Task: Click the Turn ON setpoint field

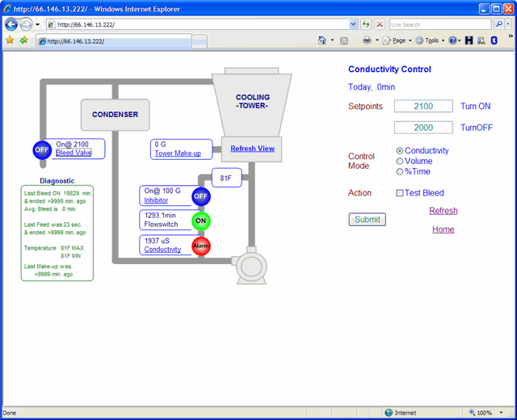Action: 423,107
